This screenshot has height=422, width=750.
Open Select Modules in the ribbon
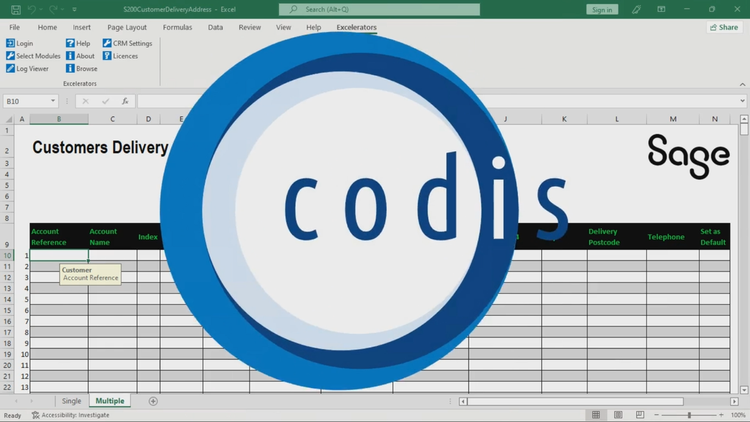coord(33,56)
